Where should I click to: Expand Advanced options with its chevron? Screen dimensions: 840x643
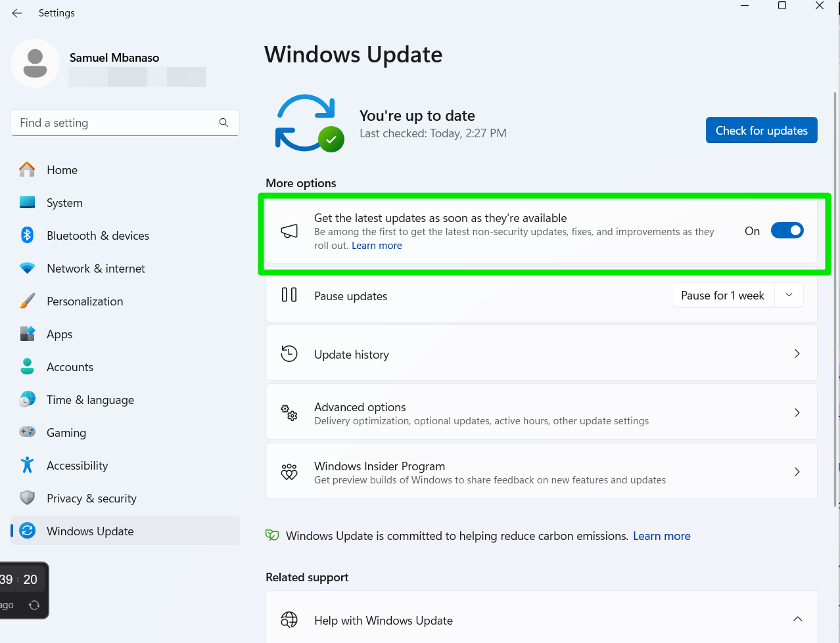(x=797, y=412)
